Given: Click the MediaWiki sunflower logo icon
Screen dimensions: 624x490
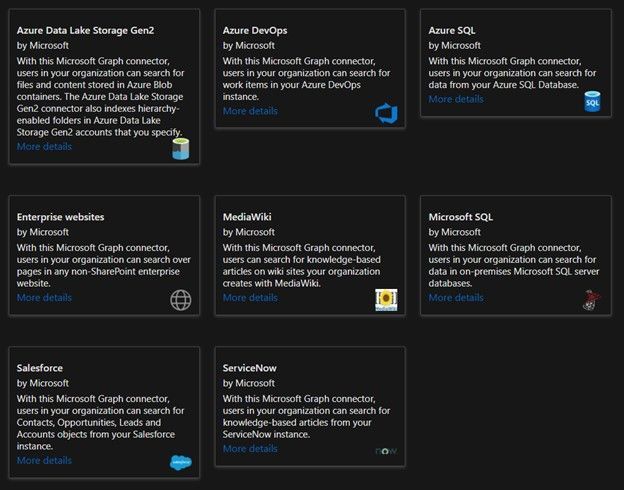Looking at the screenshot, I should (x=386, y=300).
